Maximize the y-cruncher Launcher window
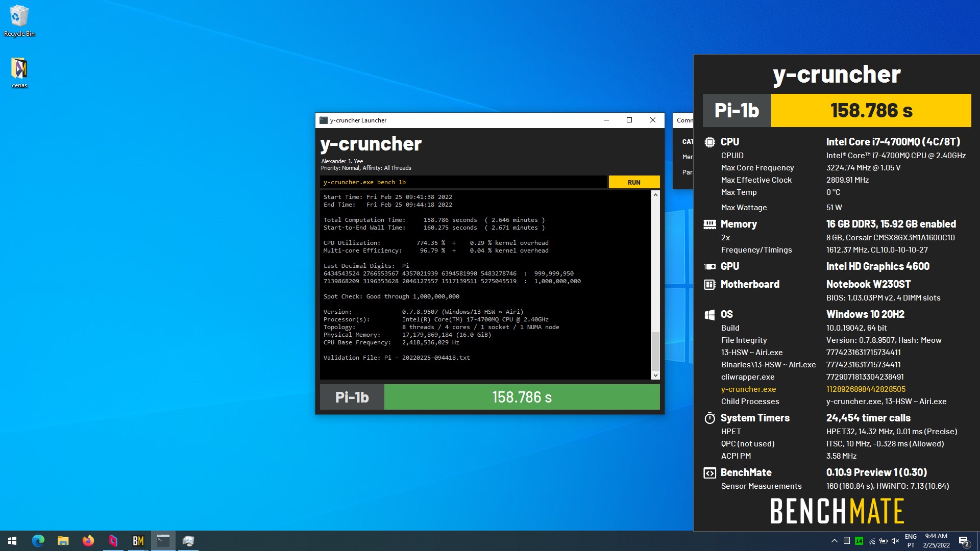The width and height of the screenshot is (980, 551). 629,120
